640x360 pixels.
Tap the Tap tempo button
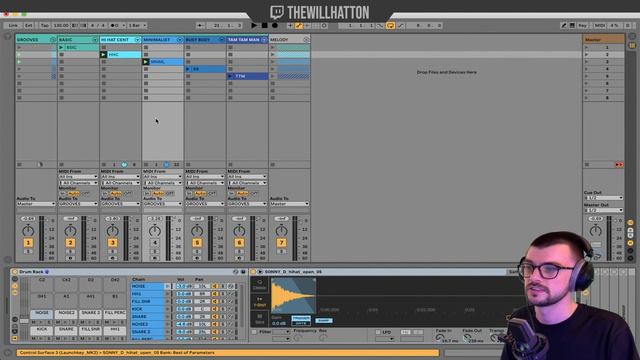[44, 25]
